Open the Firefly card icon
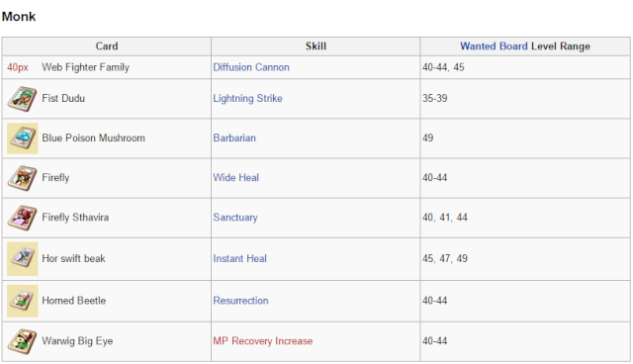 pos(22,178)
